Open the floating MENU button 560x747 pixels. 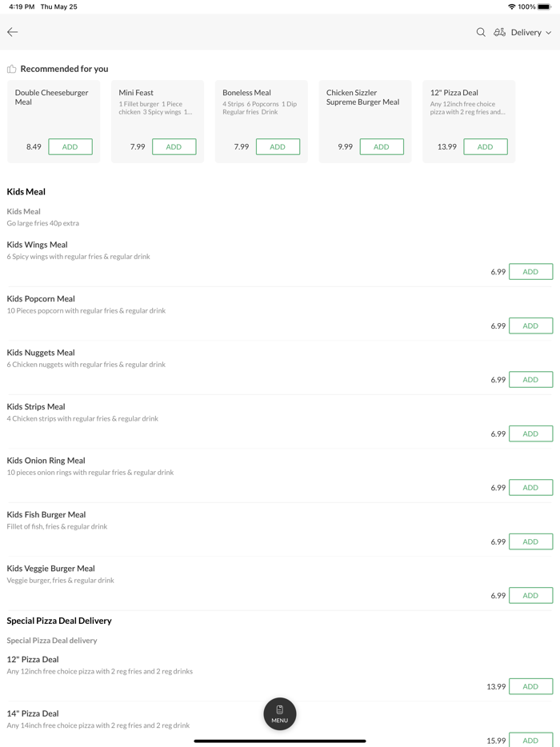tap(280, 714)
